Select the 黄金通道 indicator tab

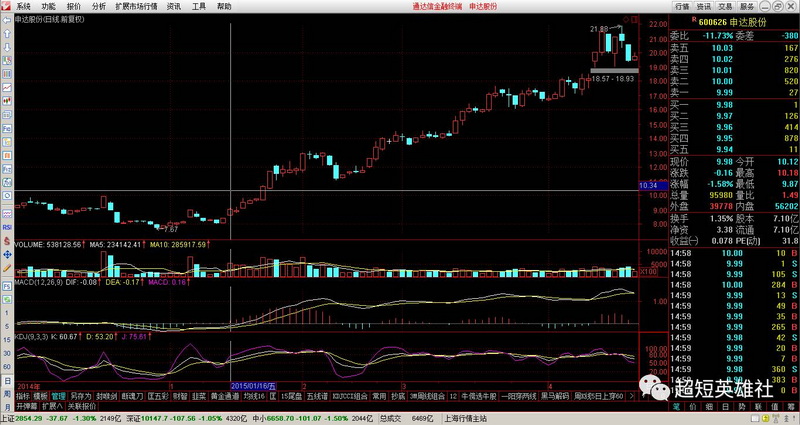point(223,396)
